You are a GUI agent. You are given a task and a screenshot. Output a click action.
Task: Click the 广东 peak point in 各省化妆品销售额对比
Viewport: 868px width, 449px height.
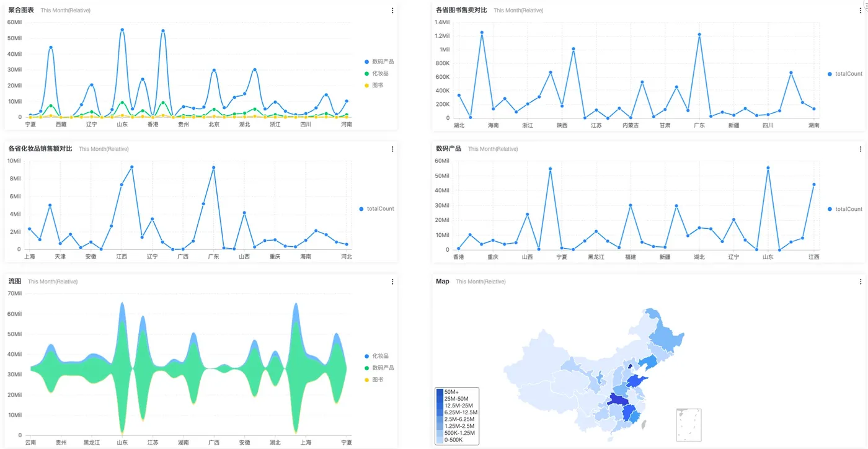pos(214,167)
